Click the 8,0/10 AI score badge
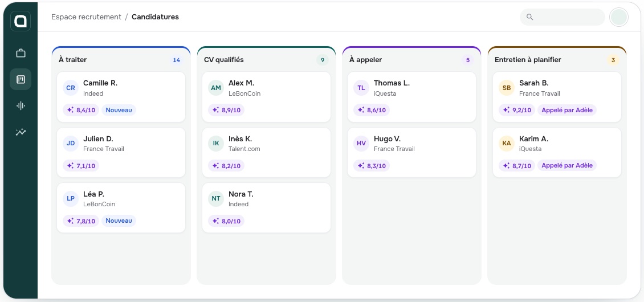This screenshot has height=302, width=644. click(226, 221)
